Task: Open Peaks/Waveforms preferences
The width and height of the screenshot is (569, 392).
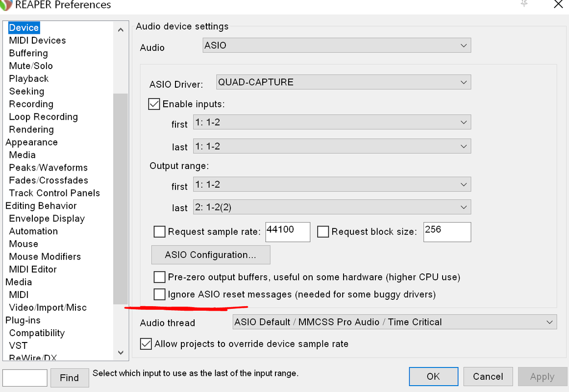Action: pyautogui.click(x=48, y=167)
